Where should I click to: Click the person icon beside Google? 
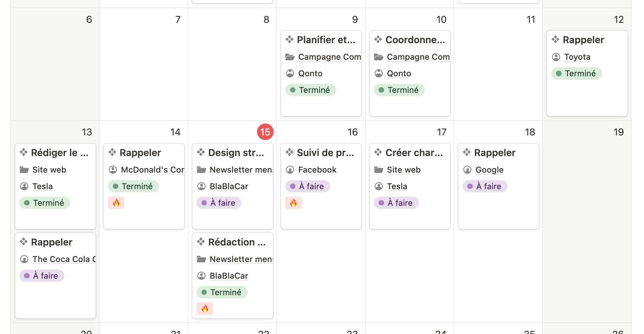click(467, 170)
